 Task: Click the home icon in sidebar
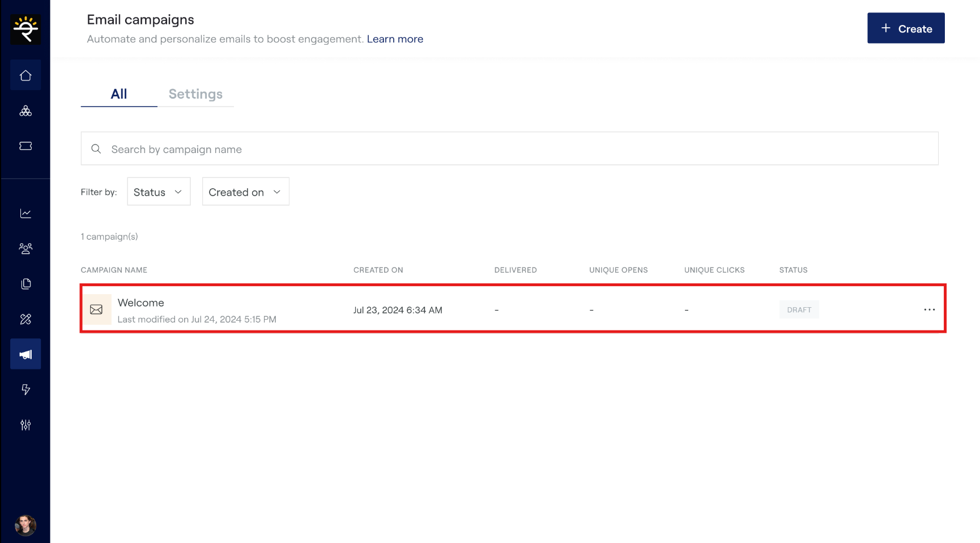25,75
